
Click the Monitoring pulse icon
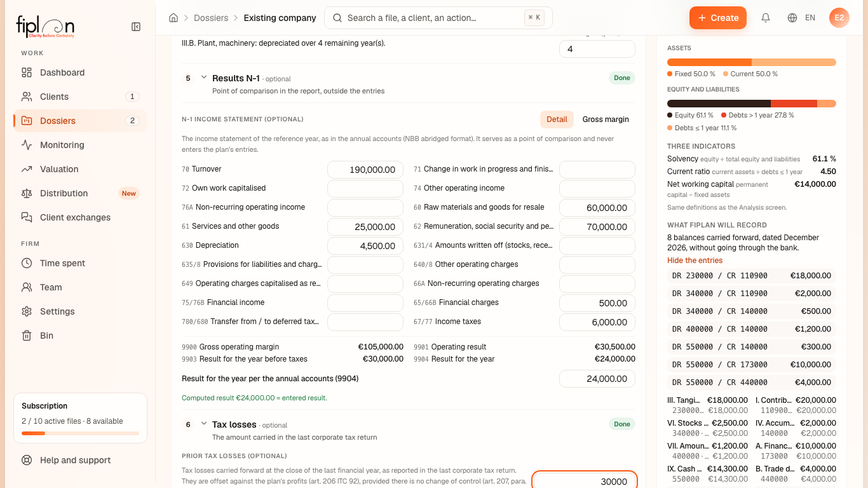[27, 145]
